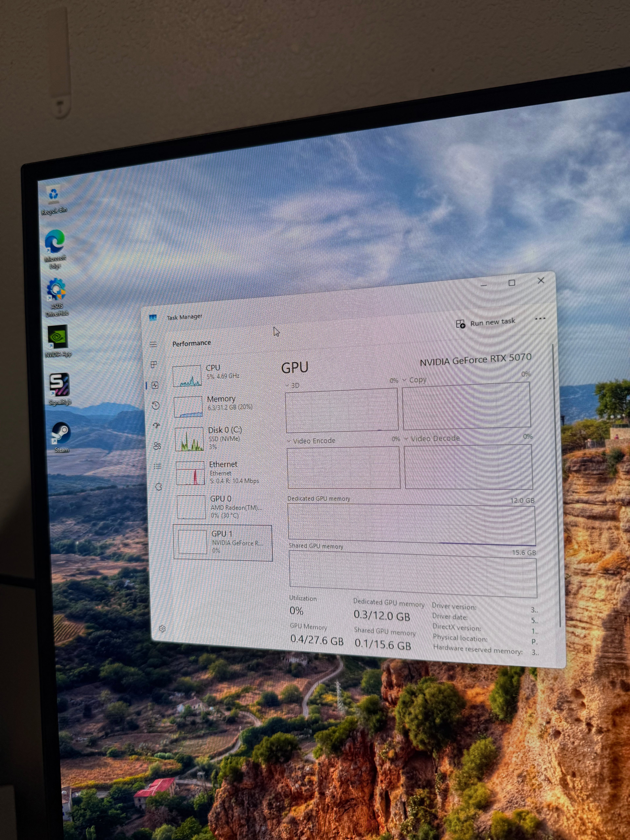Open Services page icon in sidebar
The width and height of the screenshot is (630, 840).
pyautogui.click(x=159, y=486)
